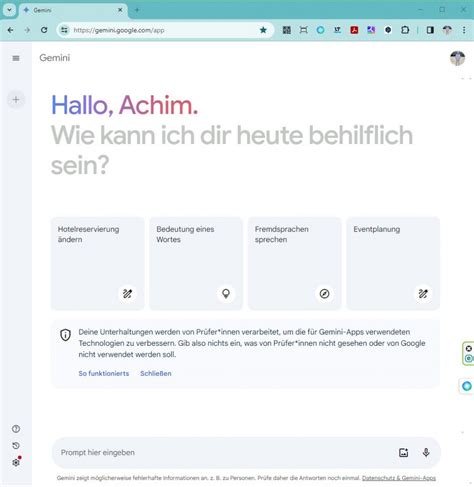Open the Extensions puzzle piece menu
This screenshot has width=474, height=487.
point(405,30)
